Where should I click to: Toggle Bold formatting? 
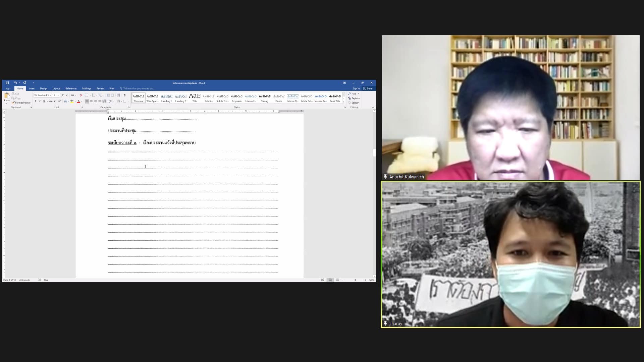[x=36, y=101]
